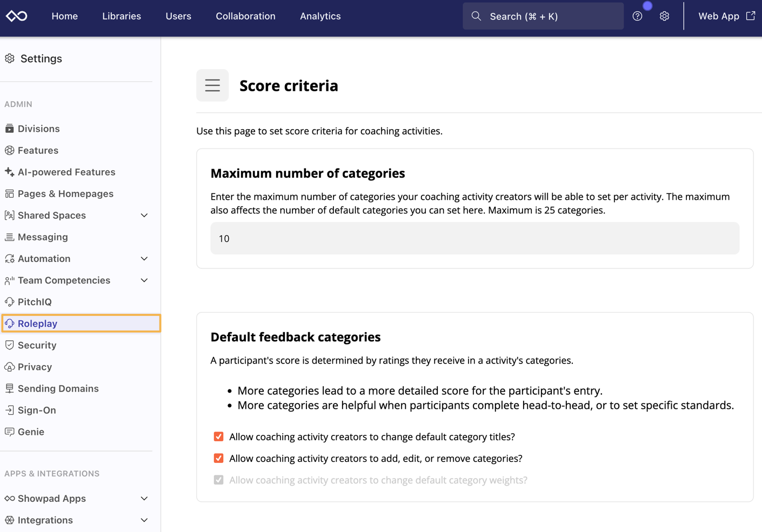Click the Genie chat icon

tap(9, 432)
